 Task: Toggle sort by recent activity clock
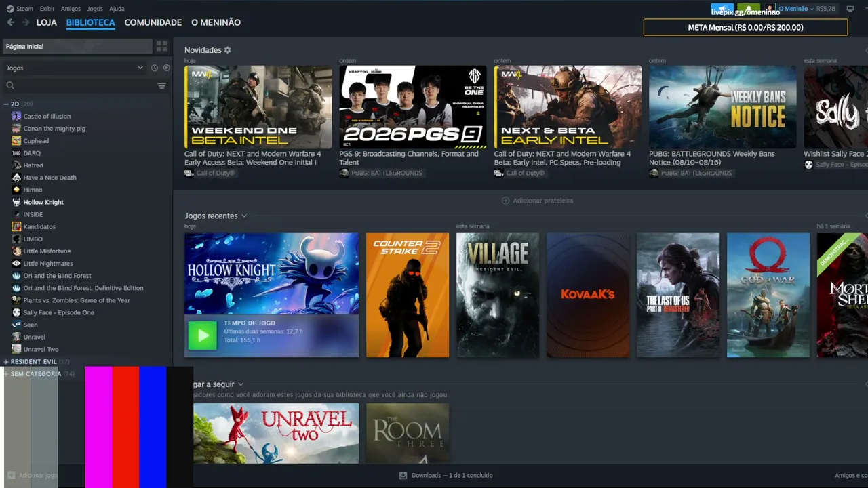pyautogui.click(x=155, y=68)
